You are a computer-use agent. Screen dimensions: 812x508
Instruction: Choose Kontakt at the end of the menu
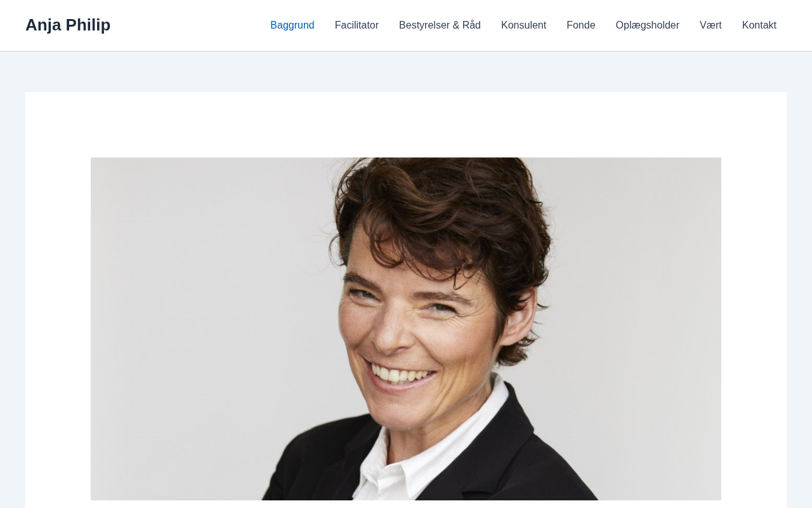pyautogui.click(x=759, y=25)
